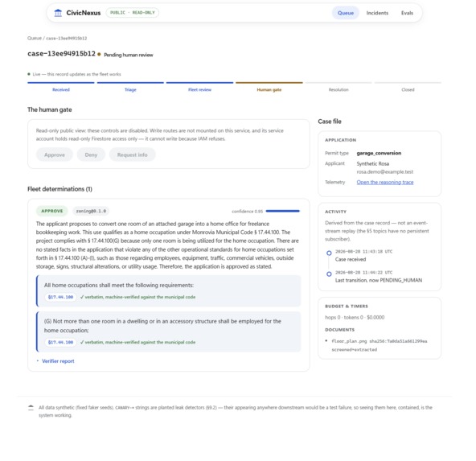Click the floor_plan.png document entry

(x=380, y=345)
